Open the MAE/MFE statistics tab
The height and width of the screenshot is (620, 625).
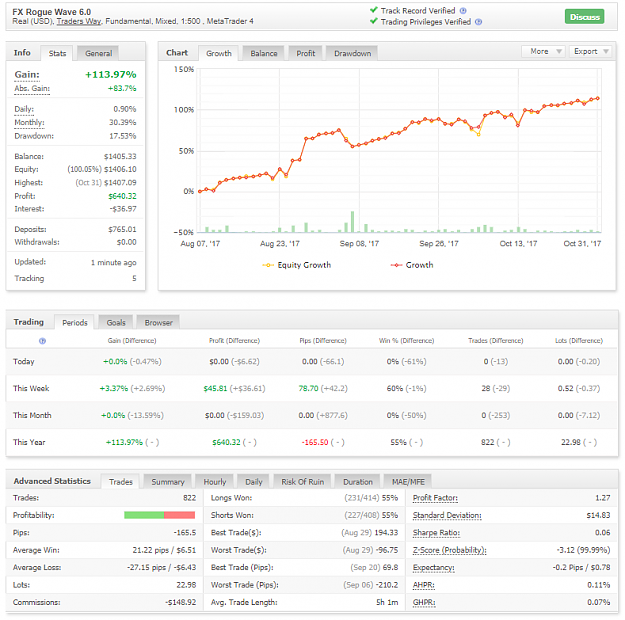tap(408, 482)
